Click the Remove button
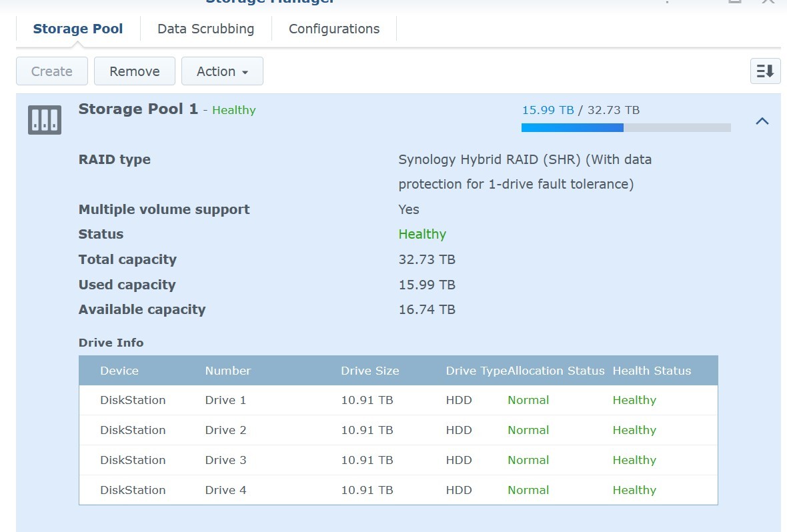The image size is (787, 532). coord(134,71)
